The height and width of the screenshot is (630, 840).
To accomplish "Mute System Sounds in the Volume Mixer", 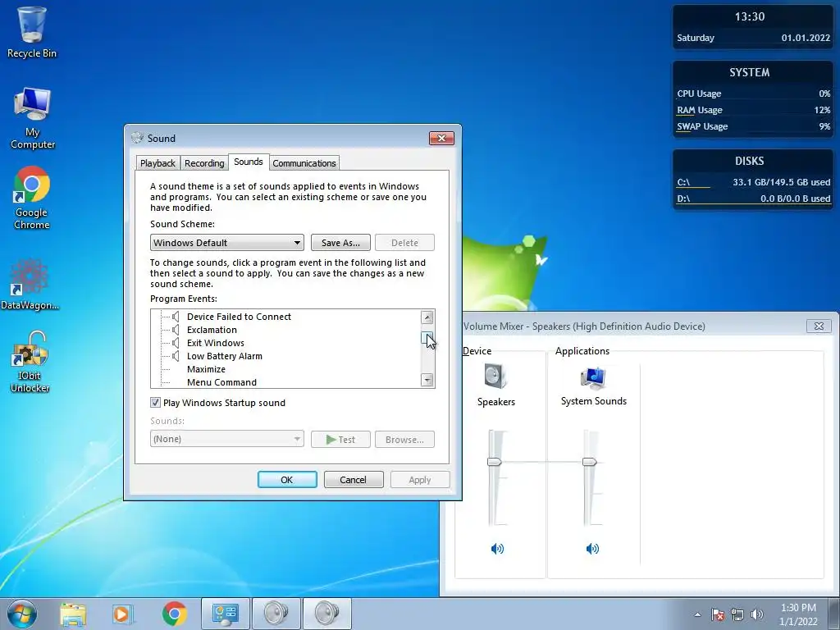I will 592,549.
